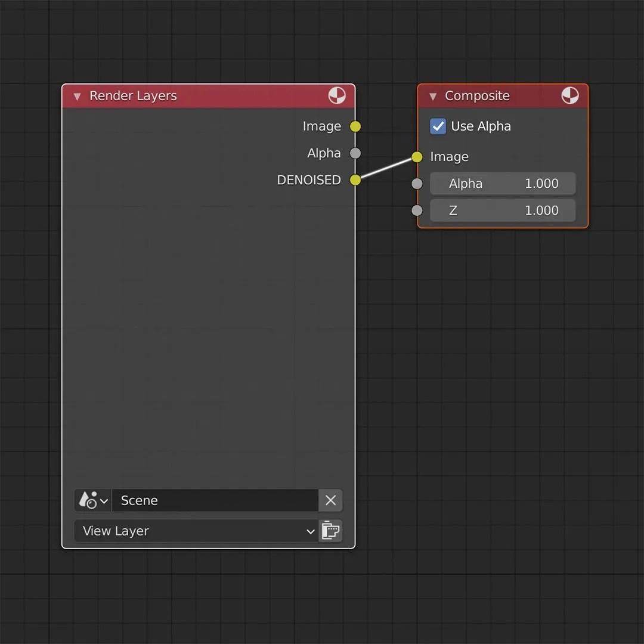Click the Render Layers title bar
The image size is (644, 644).
[179, 95]
